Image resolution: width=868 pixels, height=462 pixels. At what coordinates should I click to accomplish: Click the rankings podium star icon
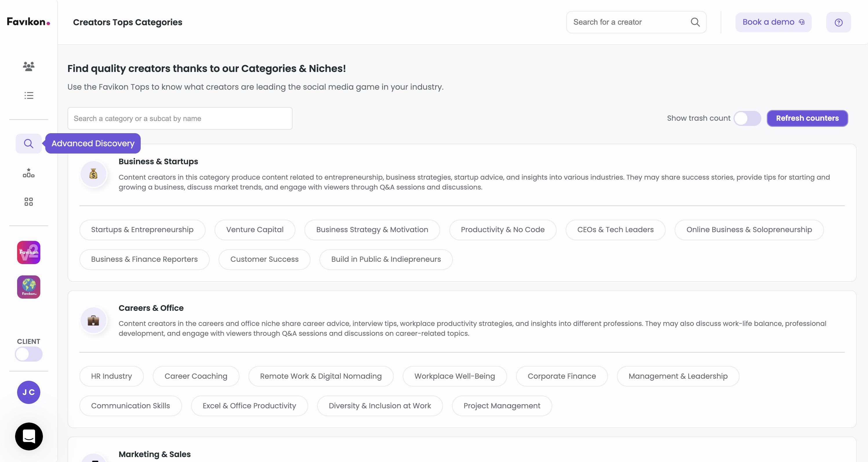[29, 173]
